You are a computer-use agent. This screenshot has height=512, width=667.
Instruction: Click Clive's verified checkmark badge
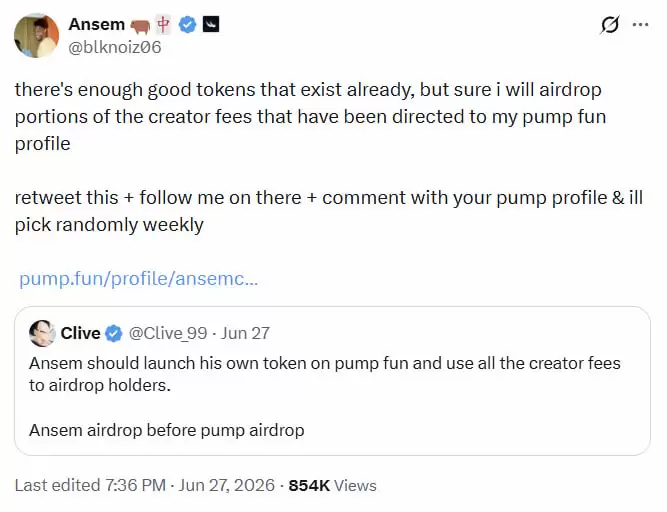pyautogui.click(x=113, y=333)
